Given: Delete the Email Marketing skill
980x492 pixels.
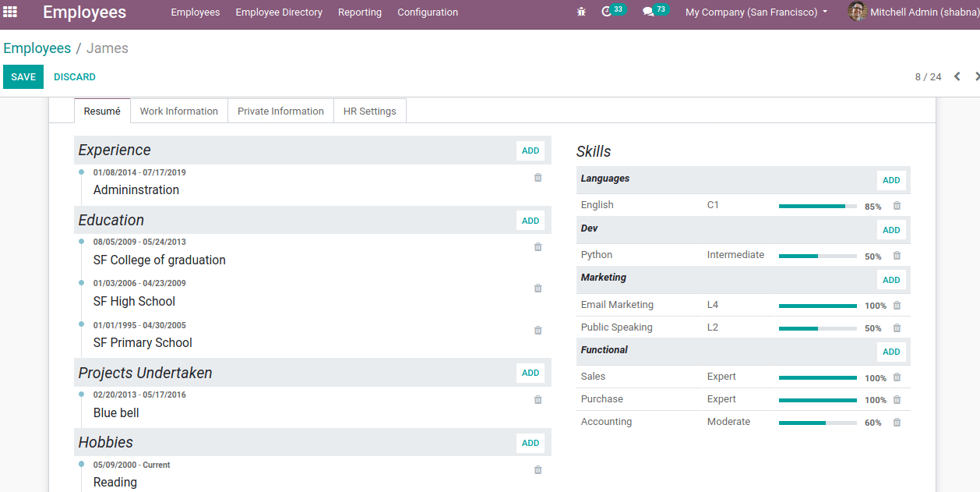Looking at the screenshot, I should (x=897, y=306).
